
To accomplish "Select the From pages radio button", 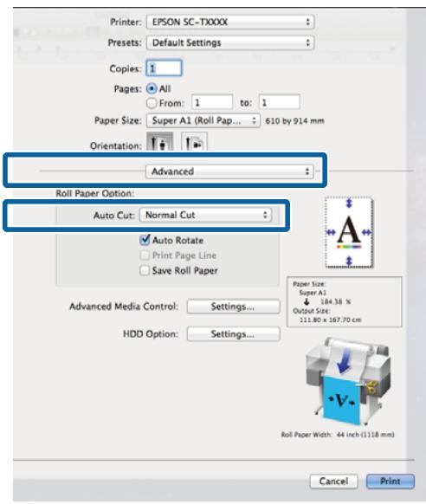I will (152, 103).
